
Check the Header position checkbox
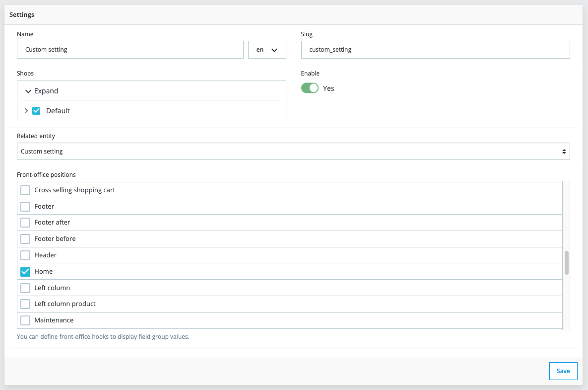tap(25, 255)
